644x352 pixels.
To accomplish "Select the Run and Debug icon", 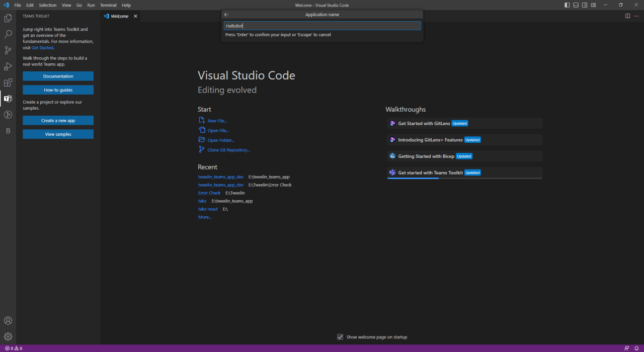I will click(x=8, y=66).
